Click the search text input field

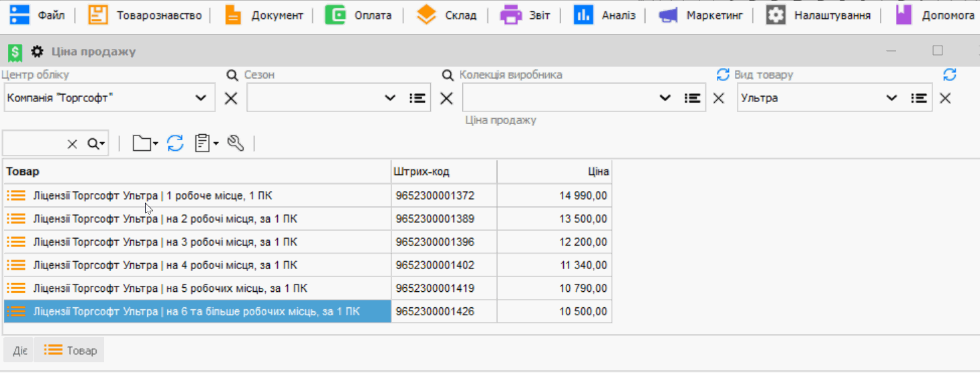tap(34, 144)
